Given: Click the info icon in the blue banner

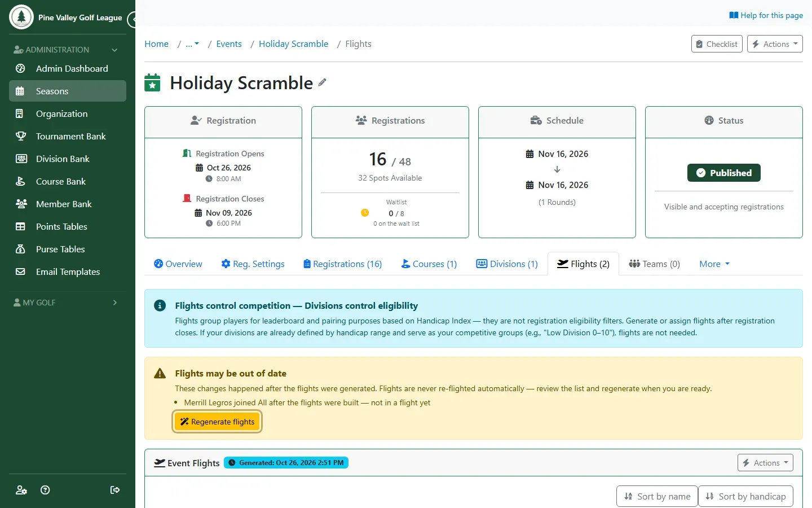Looking at the screenshot, I should point(160,305).
